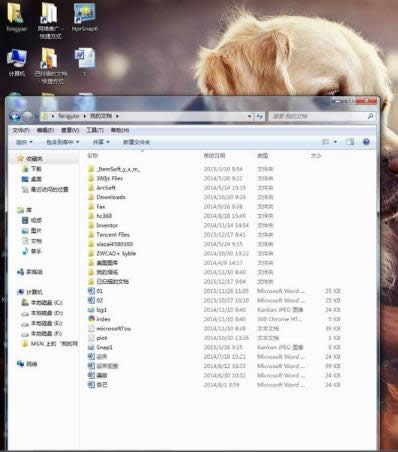Select the 计算机 icon on the desktop
This screenshot has height=452, width=398.
pyautogui.click(x=17, y=63)
